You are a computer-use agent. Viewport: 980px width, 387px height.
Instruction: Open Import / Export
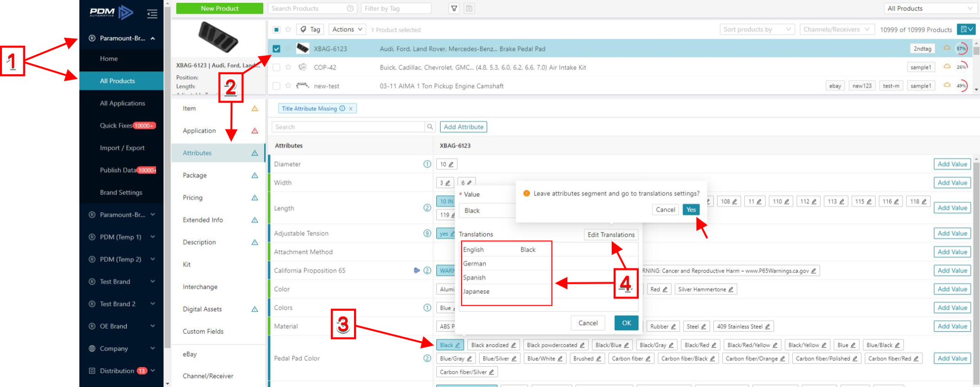pos(122,148)
